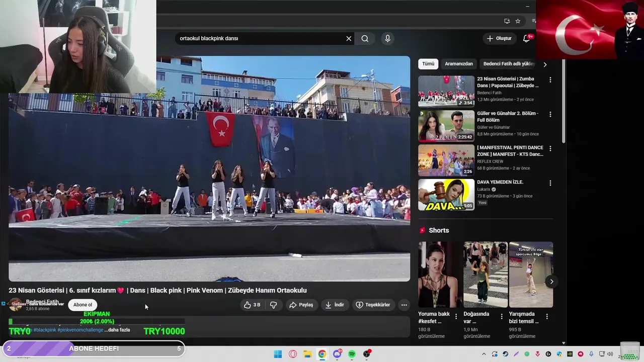Click the #pinkvenomchallenge hashtag
This screenshot has width=644, height=362.
pyautogui.click(x=80, y=330)
